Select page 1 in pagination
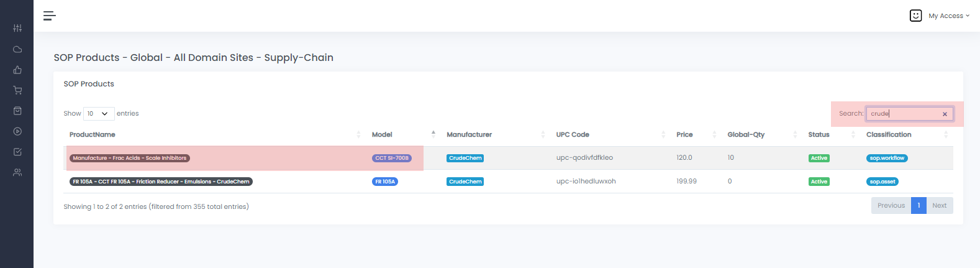This screenshot has width=980, height=268. tap(919, 205)
